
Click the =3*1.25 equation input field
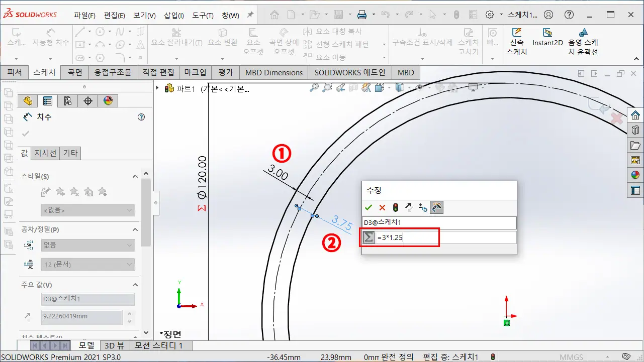[x=446, y=237]
